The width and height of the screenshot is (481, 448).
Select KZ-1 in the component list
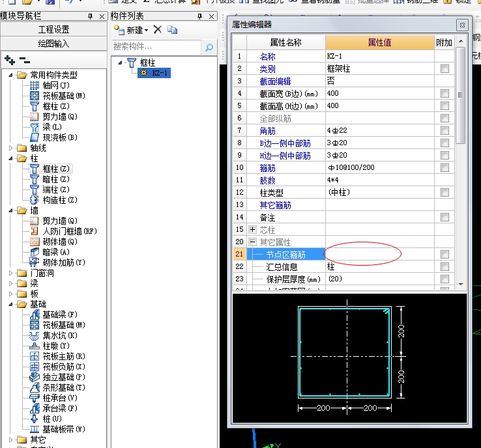coord(154,73)
